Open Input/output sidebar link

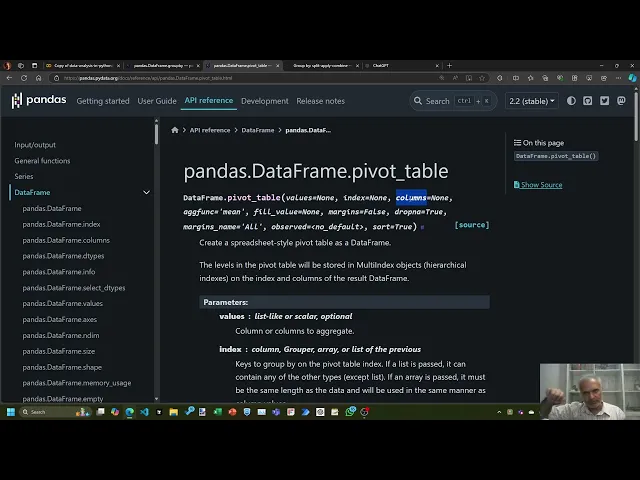click(x=35, y=145)
